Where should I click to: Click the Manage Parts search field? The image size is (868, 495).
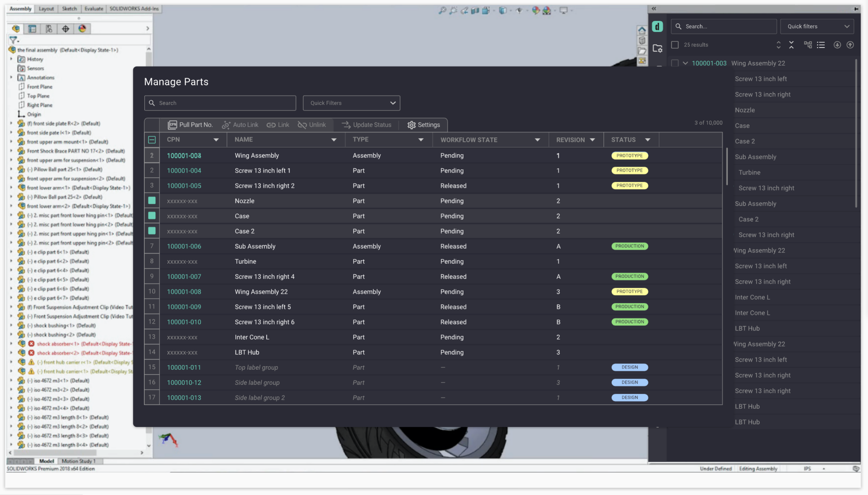point(220,103)
